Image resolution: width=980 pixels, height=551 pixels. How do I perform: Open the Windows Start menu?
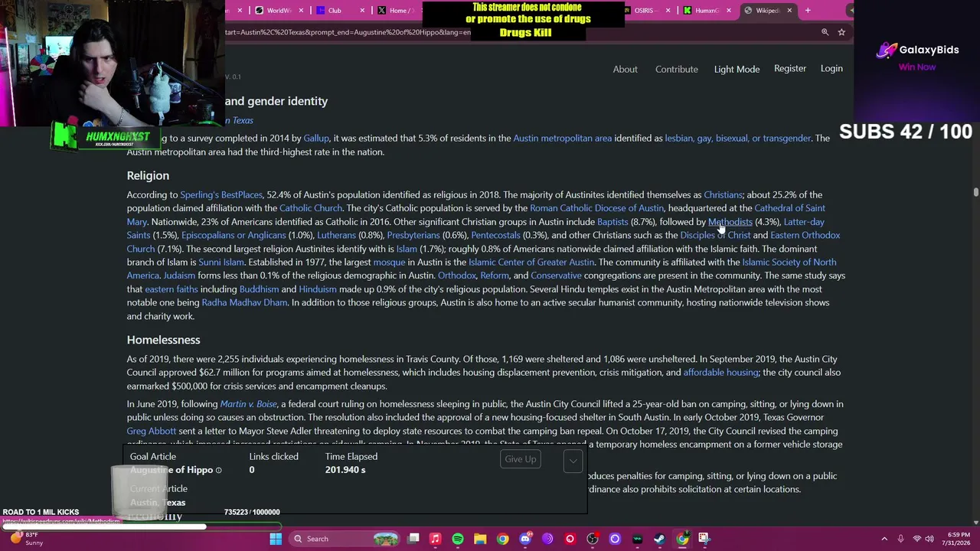click(276, 539)
